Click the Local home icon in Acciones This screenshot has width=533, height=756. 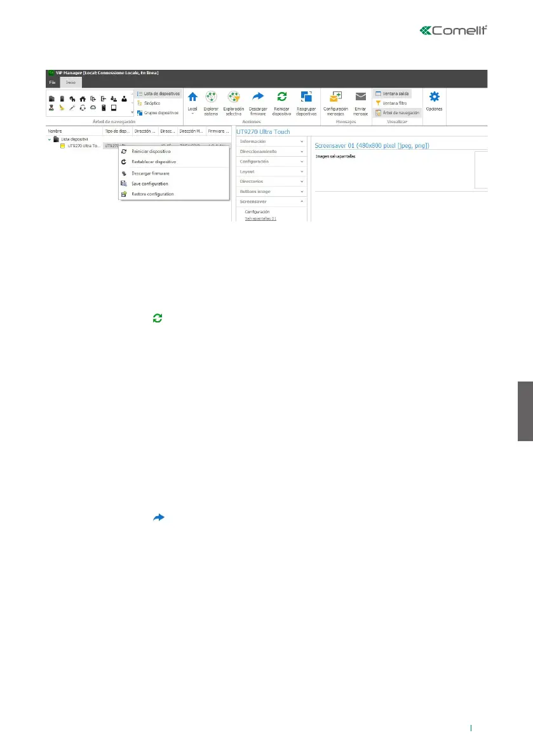tap(192, 97)
